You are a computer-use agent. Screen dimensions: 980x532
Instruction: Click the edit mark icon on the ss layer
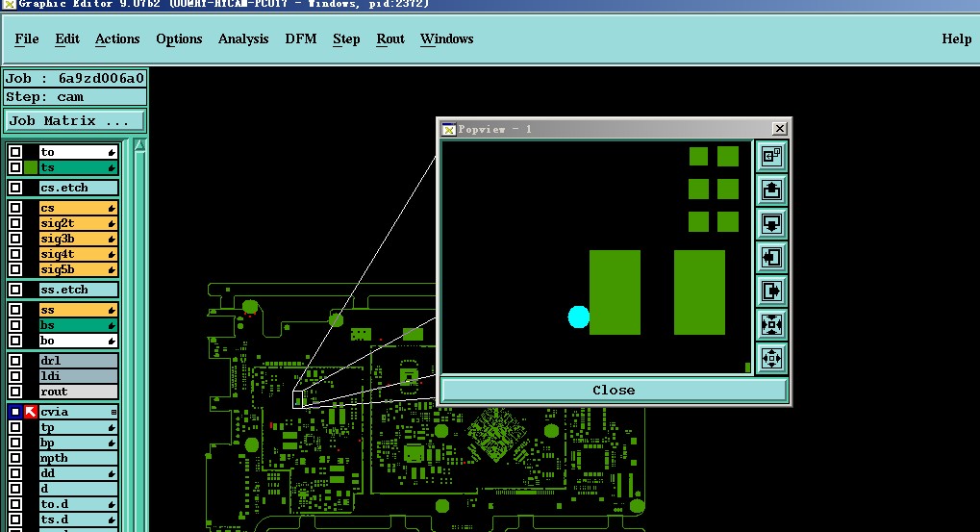pos(112,310)
